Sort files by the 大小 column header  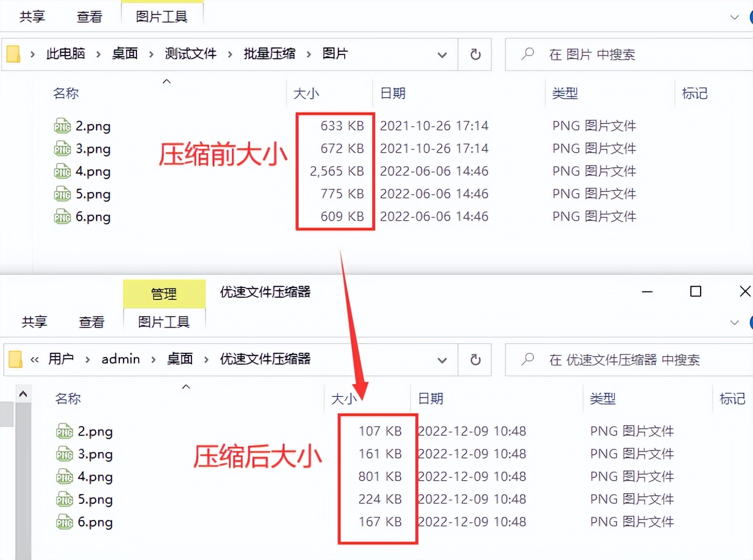(x=306, y=93)
